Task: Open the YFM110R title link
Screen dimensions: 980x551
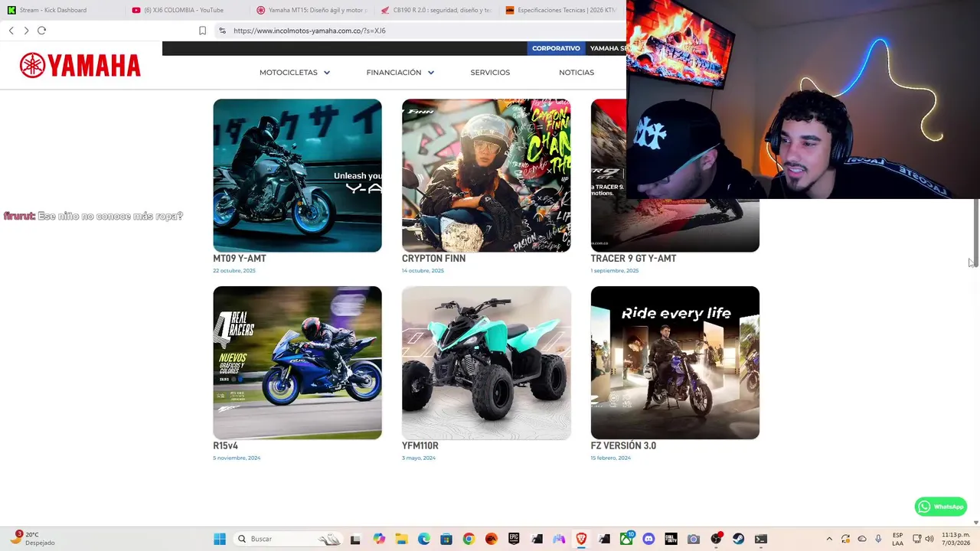Action: (420, 446)
